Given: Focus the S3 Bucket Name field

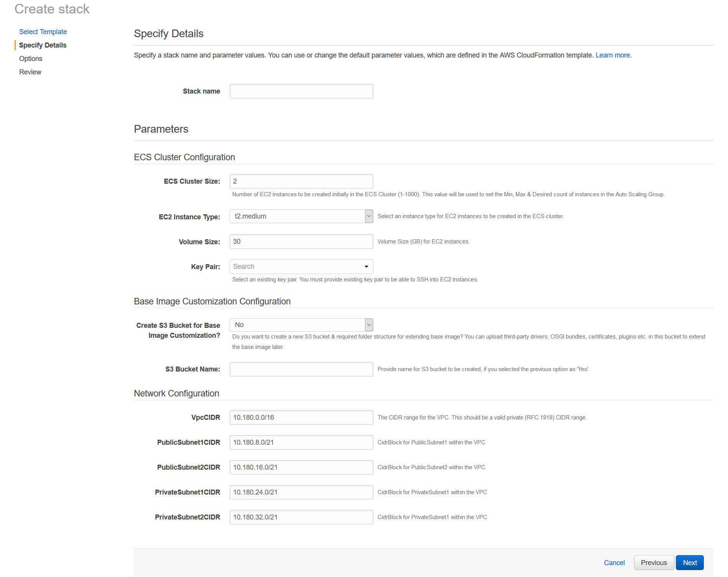Looking at the screenshot, I should tap(301, 369).
